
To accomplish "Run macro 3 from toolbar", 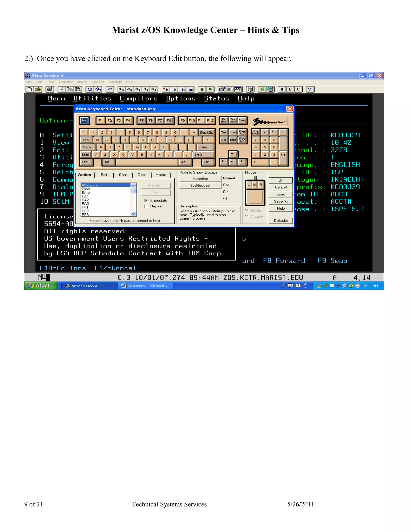I will (138, 89).
